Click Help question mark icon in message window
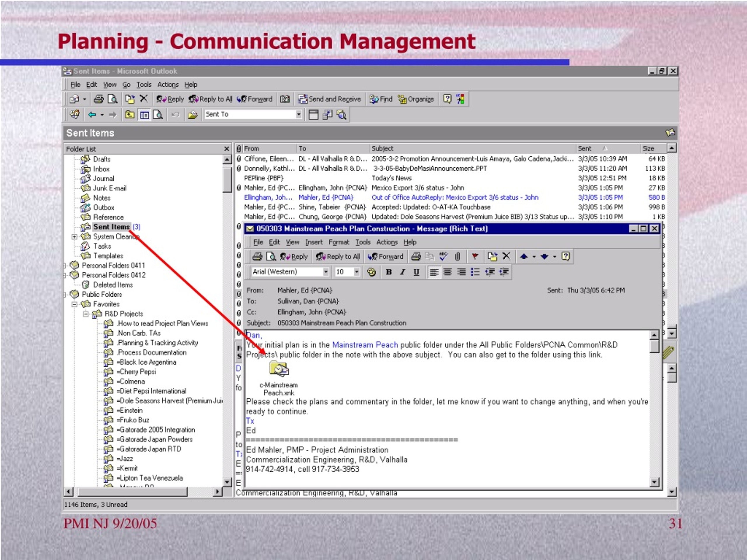747x560 pixels. coord(566,257)
